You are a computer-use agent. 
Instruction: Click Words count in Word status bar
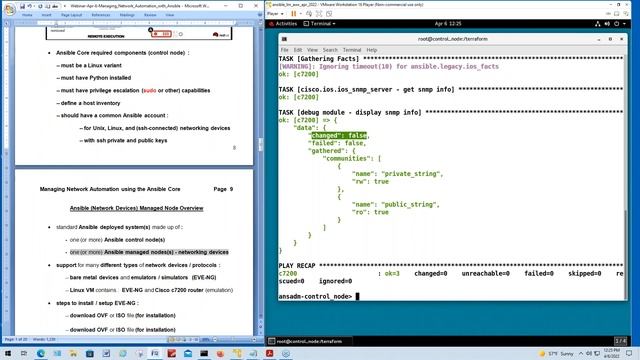[x=44, y=340]
